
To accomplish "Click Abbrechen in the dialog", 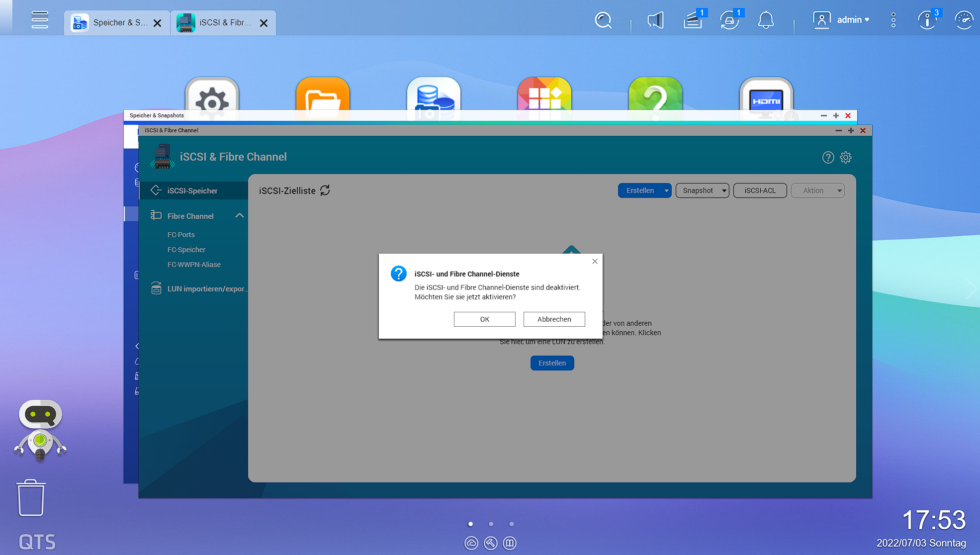I will pyautogui.click(x=554, y=319).
